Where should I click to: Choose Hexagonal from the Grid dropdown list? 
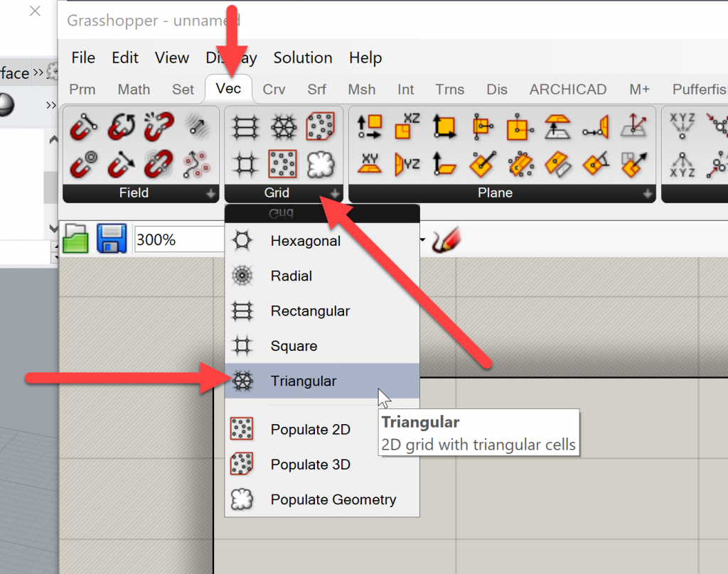click(305, 242)
